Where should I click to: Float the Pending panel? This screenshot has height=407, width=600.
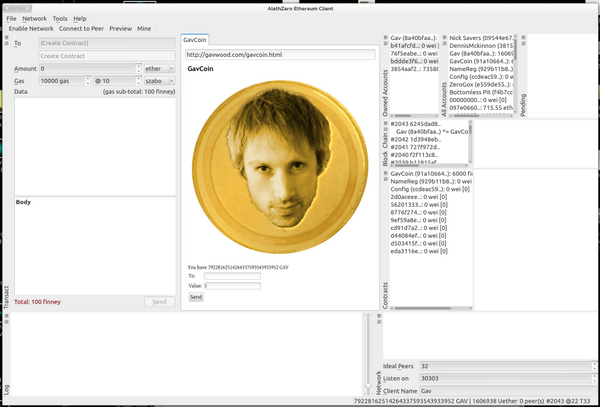coord(523,43)
